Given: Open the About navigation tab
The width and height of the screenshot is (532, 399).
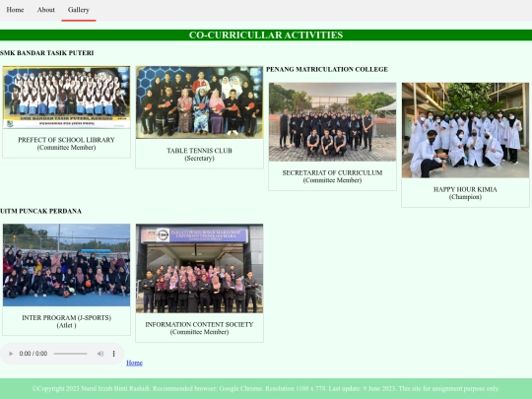Looking at the screenshot, I should coord(45,10).
